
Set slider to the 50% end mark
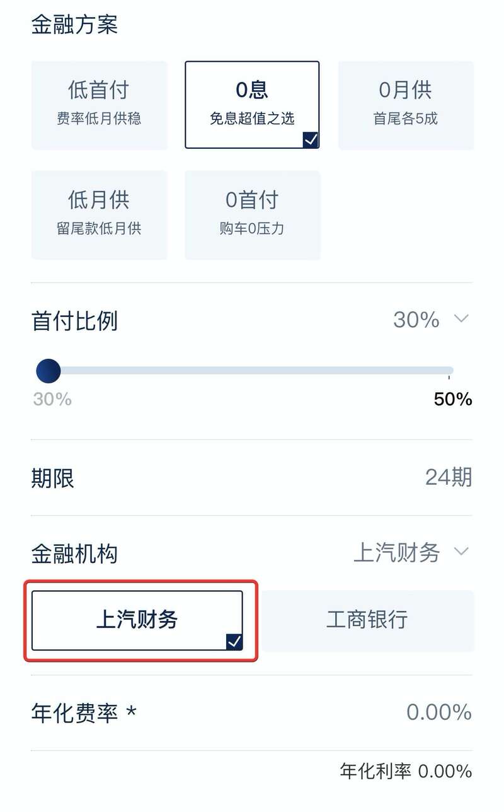(x=449, y=371)
